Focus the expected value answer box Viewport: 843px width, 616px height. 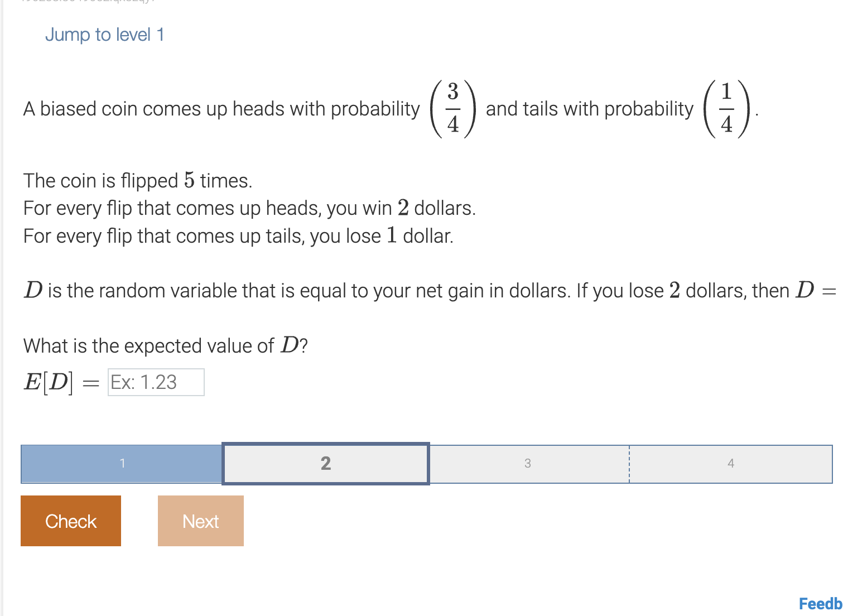click(x=156, y=382)
